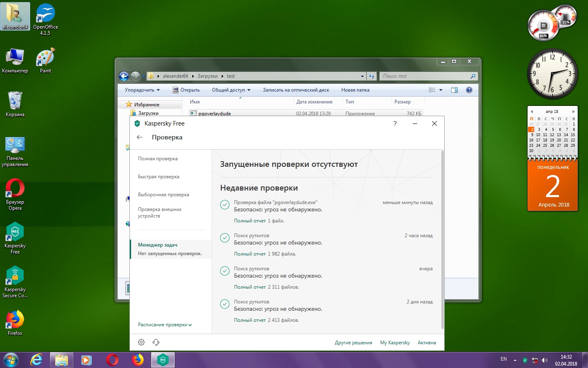Select Быстрая проверка in sidebar
The width and height of the screenshot is (588, 368).
pyautogui.click(x=158, y=177)
